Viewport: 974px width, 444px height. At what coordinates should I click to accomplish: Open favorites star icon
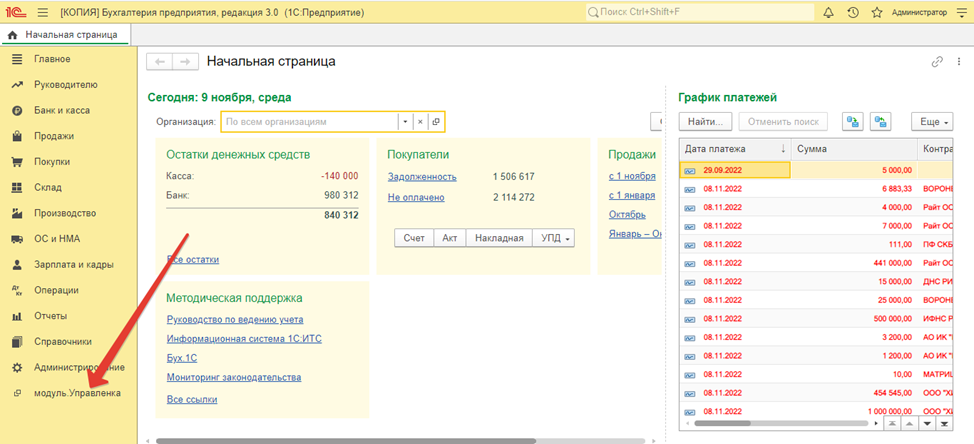(876, 12)
